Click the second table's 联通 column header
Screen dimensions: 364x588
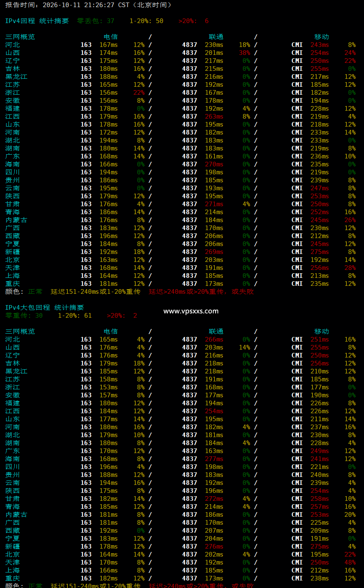coord(216,332)
